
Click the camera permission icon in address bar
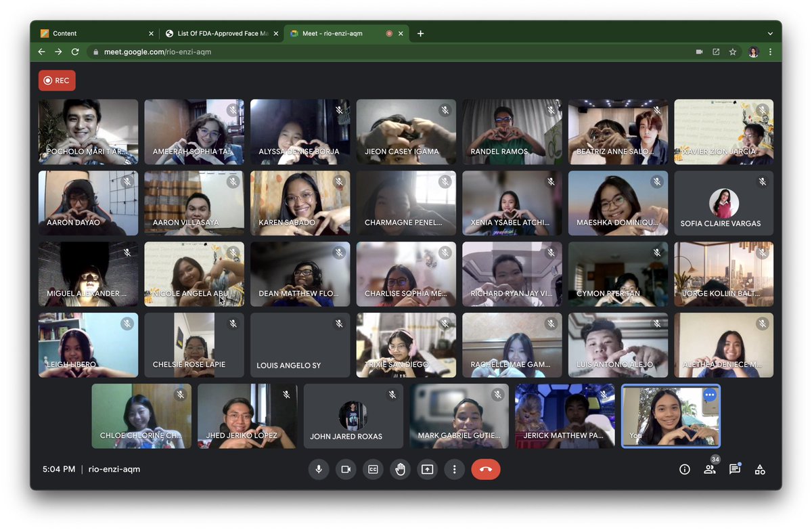point(699,51)
